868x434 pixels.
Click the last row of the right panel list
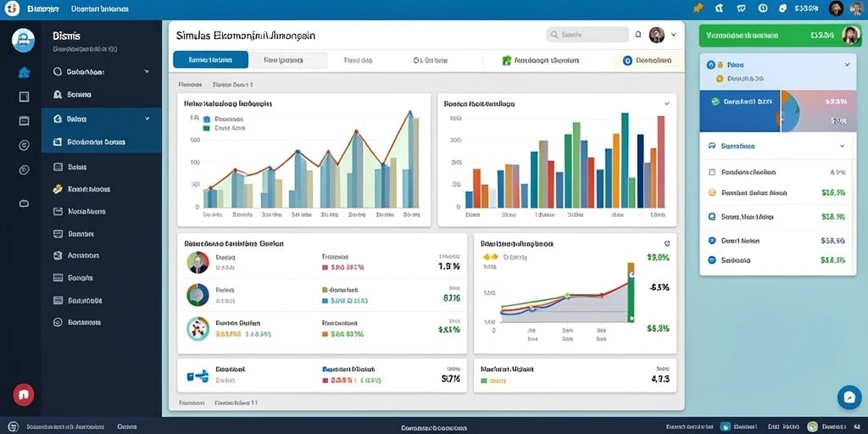point(778,259)
